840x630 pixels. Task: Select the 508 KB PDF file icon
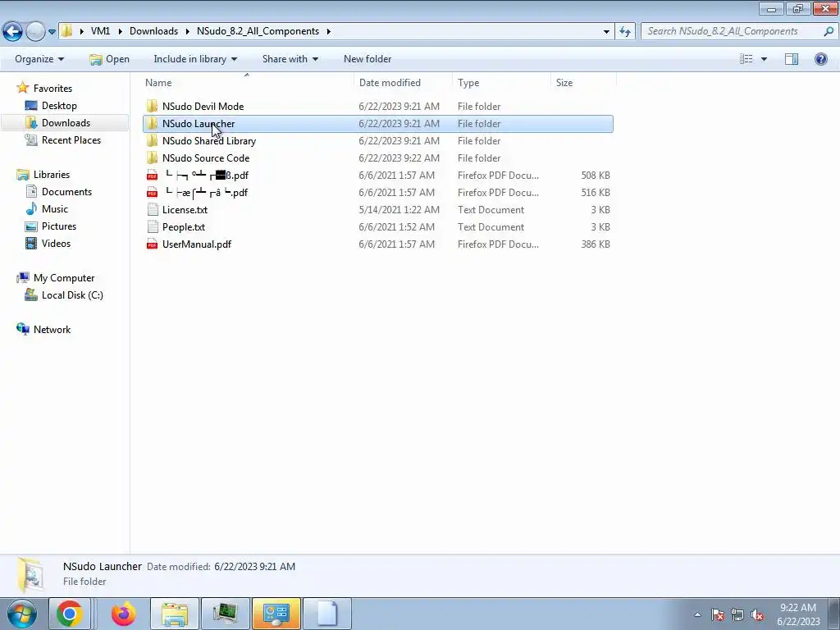152,176
